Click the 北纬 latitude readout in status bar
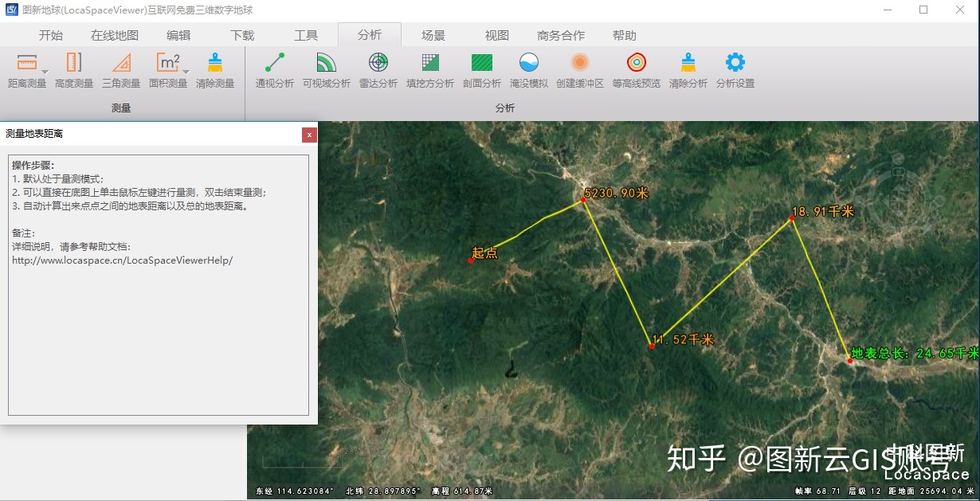 coord(382,491)
